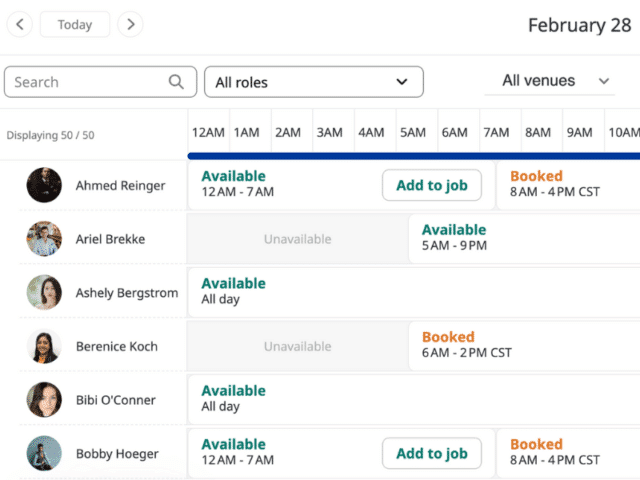640x480 pixels.
Task: Open Ariel Brekke's avatar
Action: point(44,239)
